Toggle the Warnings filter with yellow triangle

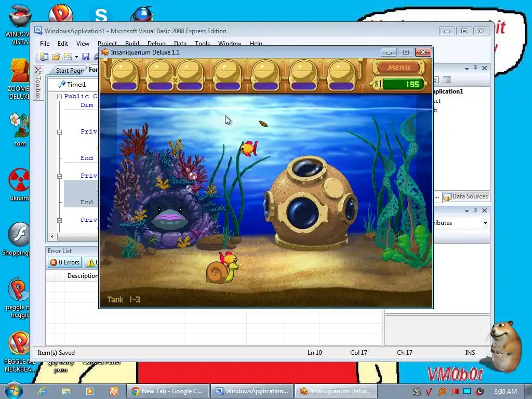click(92, 262)
